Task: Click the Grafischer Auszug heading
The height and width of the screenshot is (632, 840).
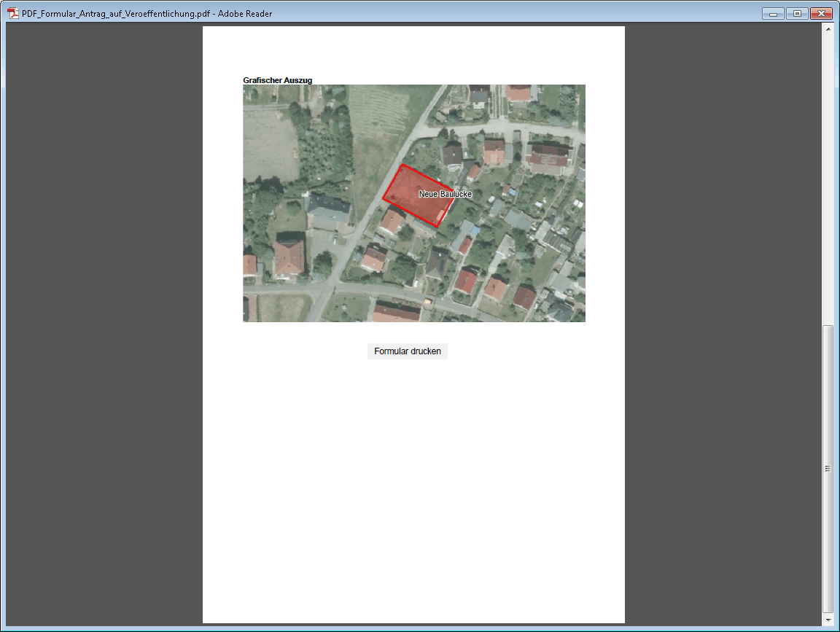Action: [x=277, y=80]
